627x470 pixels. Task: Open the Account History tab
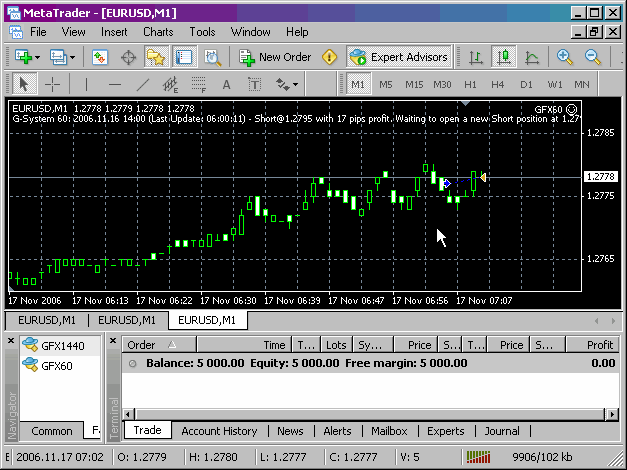[x=219, y=431]
